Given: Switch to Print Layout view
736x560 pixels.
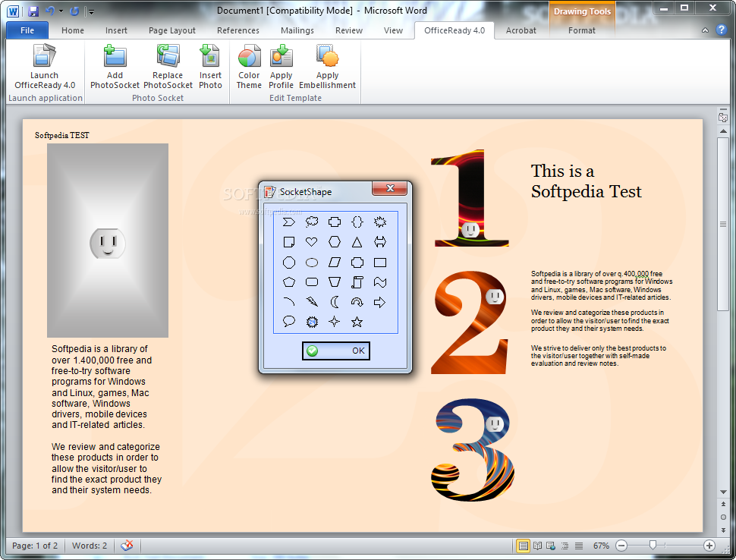Looking at the screenshot, I should (x=523, y=546).
